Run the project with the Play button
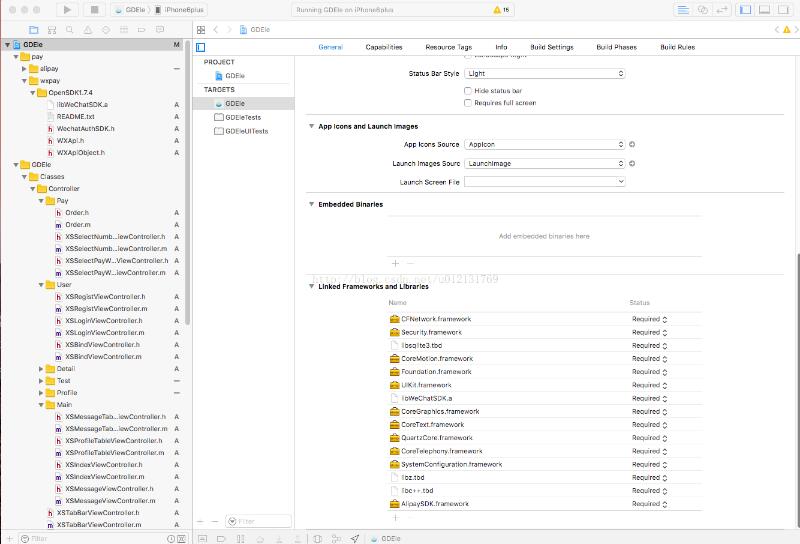The image size is (800, 544). pyautogui.click(x=67, y=10)
